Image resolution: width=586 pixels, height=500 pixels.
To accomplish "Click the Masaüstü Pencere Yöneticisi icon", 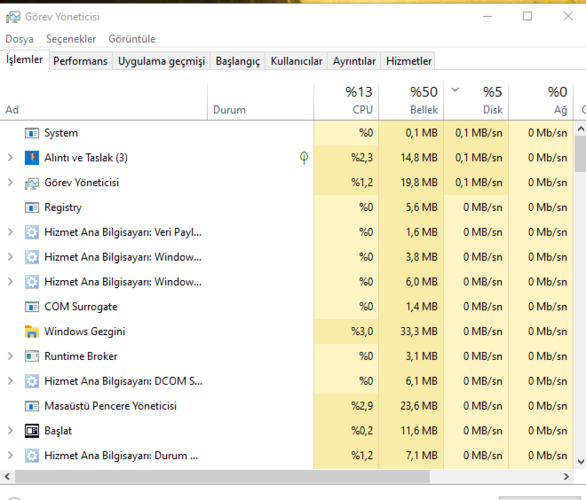I will 32,406.
